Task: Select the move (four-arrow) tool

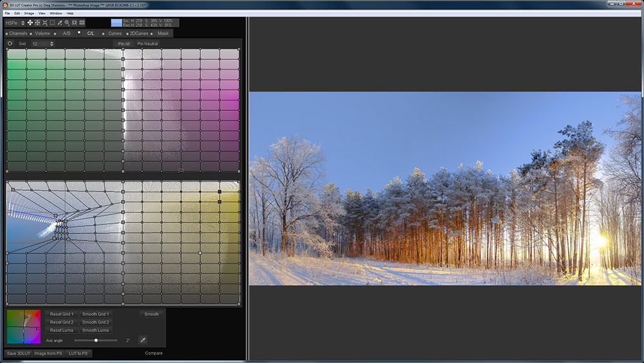Action: [30, 23]
